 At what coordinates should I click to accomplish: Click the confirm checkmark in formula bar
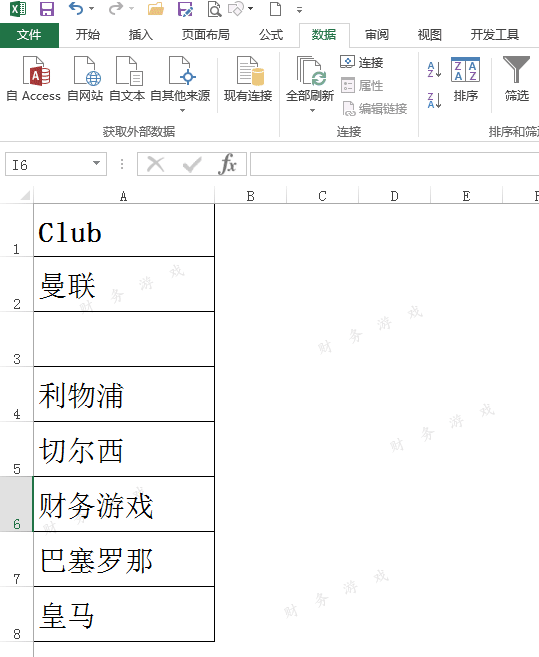tap(192, 164)
